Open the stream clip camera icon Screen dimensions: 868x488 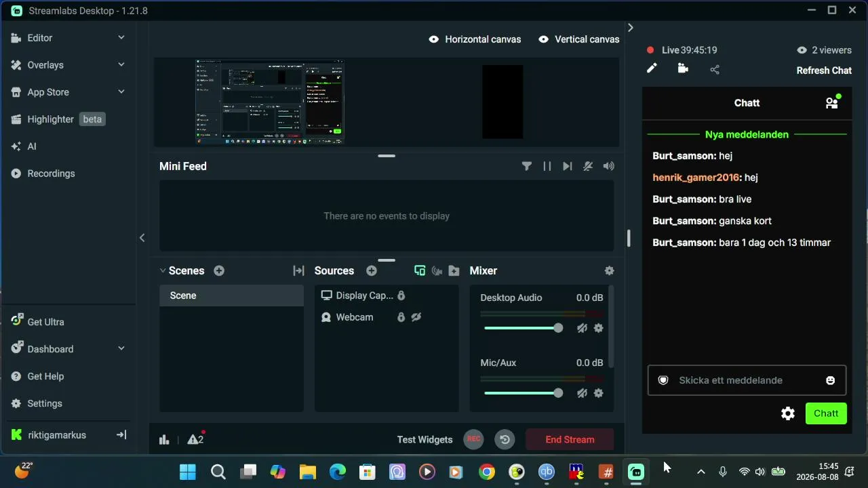coord(683,68)
